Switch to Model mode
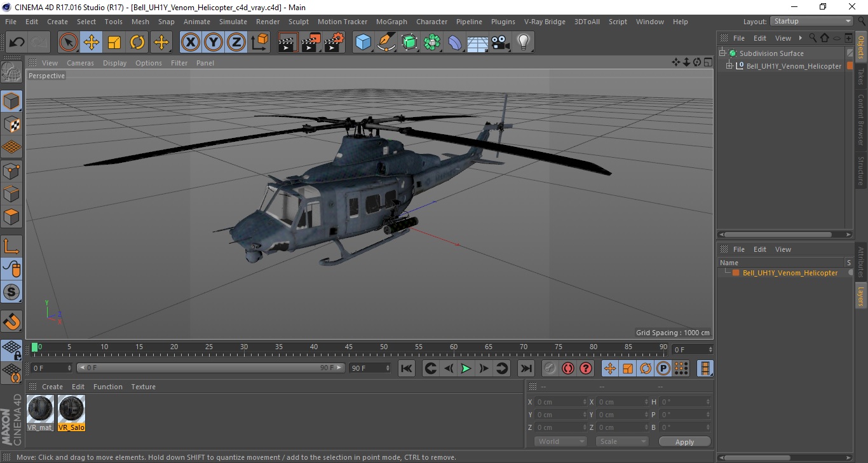 pos(11,101)
